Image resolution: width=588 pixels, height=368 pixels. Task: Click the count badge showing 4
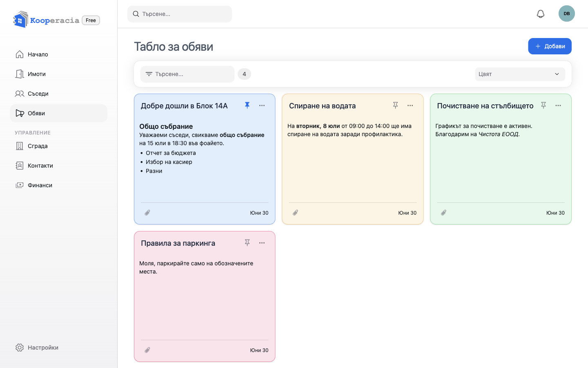point(244,74)
